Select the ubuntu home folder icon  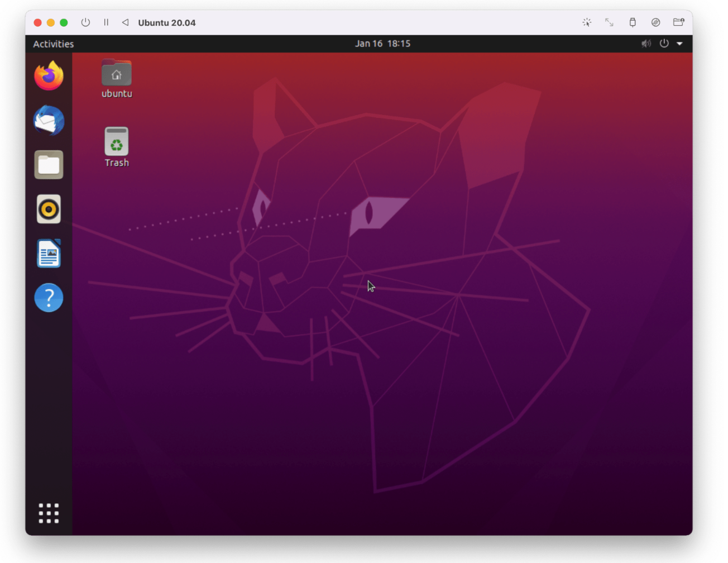[117, 79]
